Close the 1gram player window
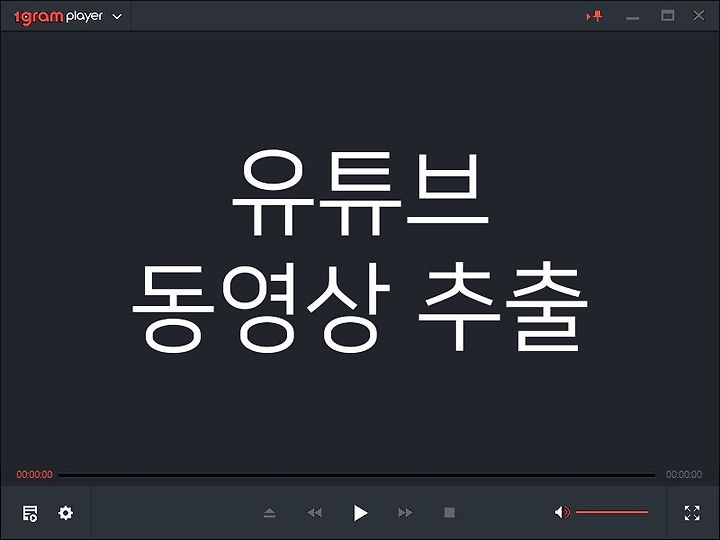This screenshot has height=540, width=720. [x=698, y=16]
